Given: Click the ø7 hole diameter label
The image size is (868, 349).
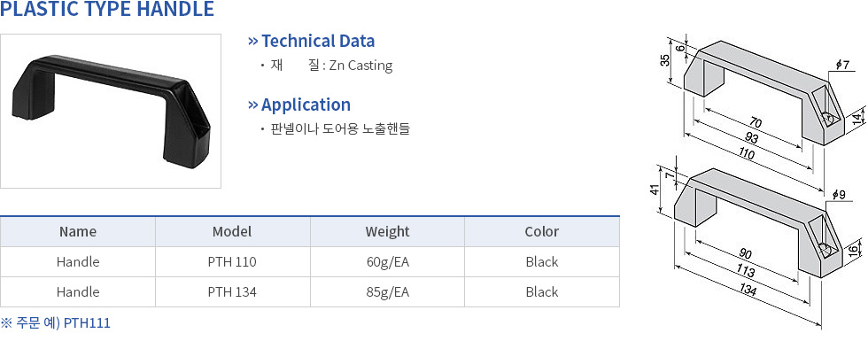Looking at the screenshot, I should (842, 66).
